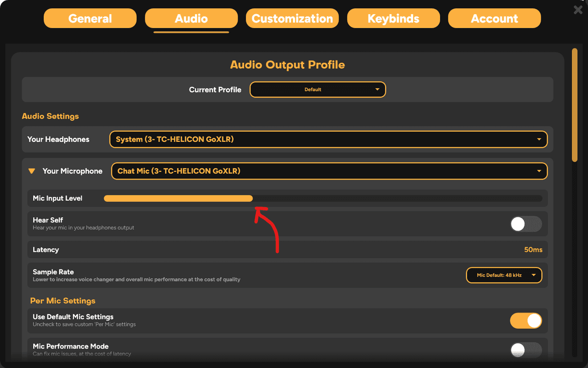
Task: Go to the Customization tab
Action: [292, 19]
